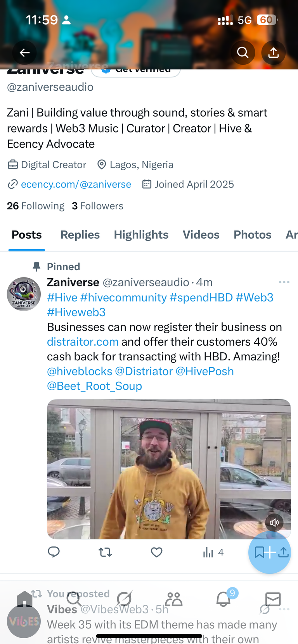This screenshot has width=298, height=644.
Task: Open distraitor.com link in pinned post
Action: coord(83,342)
